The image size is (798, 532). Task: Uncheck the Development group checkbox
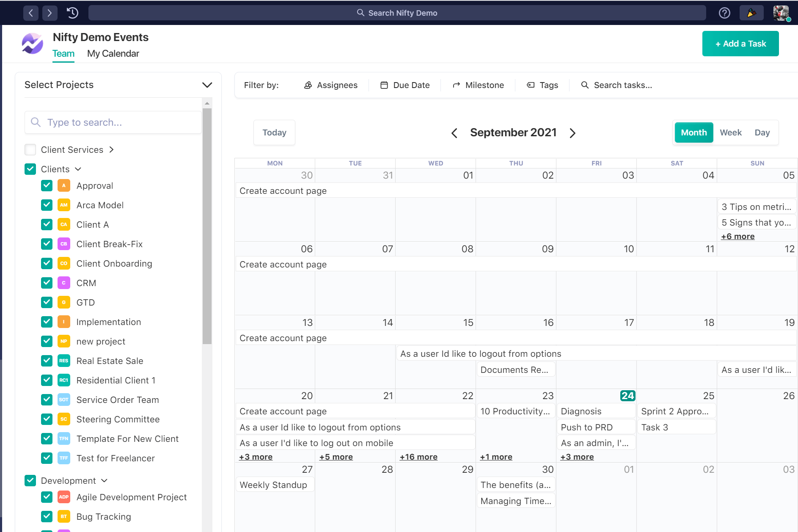[x=30, y=481]
